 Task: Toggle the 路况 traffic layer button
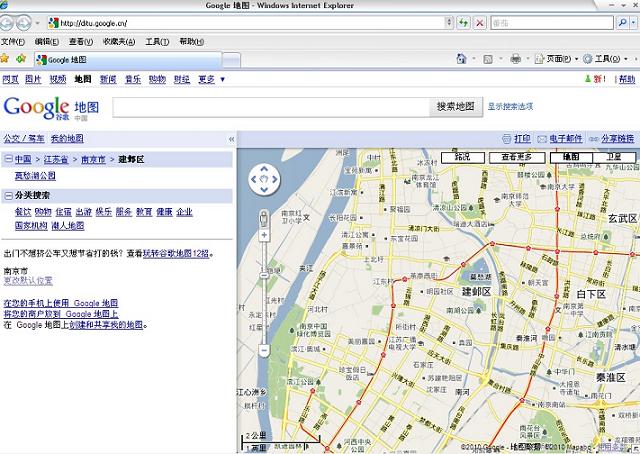click(x=462, y=157)
